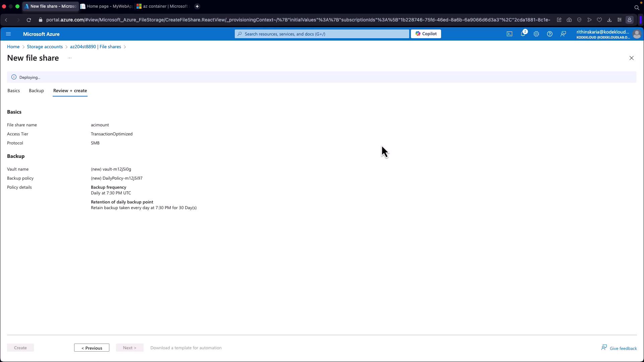The image size is (644, 362).
Task: Open az204st8890 File shares breadcrumb
Action: pos(95,47)
